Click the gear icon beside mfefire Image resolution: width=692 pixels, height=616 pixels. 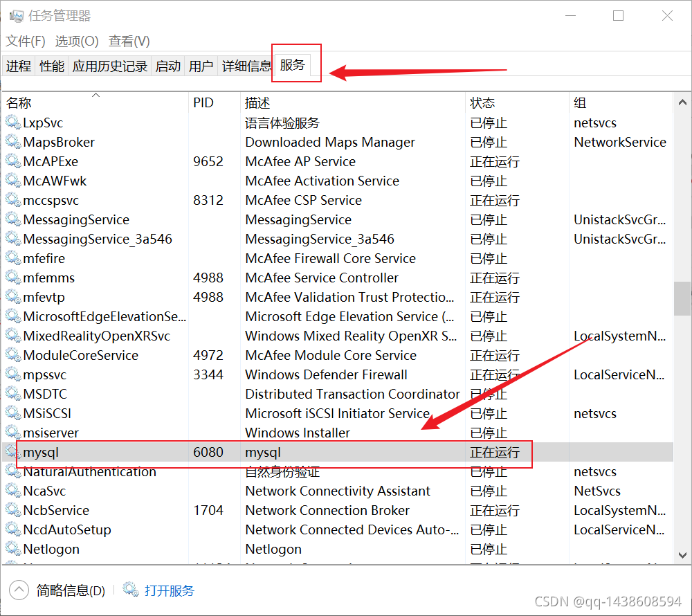(12, 258)
